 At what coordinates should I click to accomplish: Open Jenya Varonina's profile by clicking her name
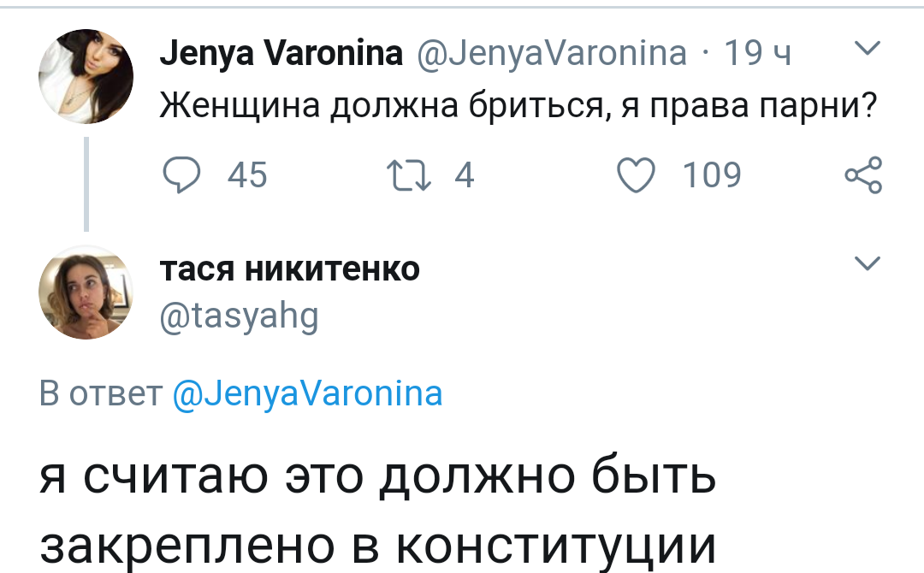point(281,51)
